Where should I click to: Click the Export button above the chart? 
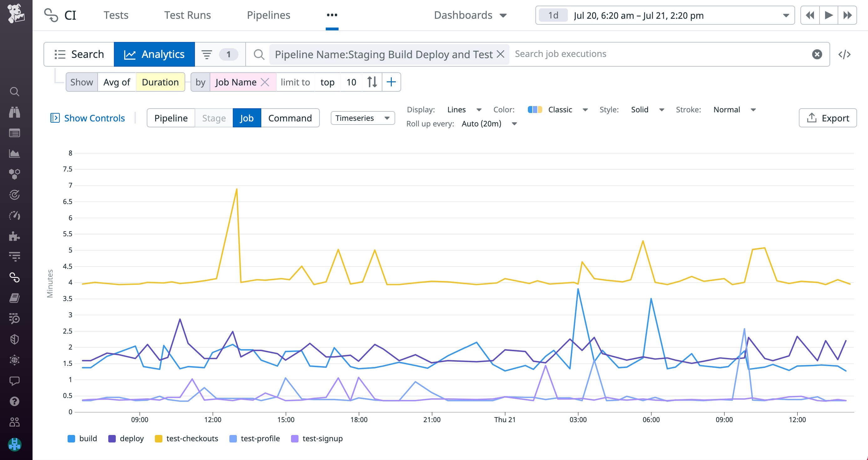[828, 118]
